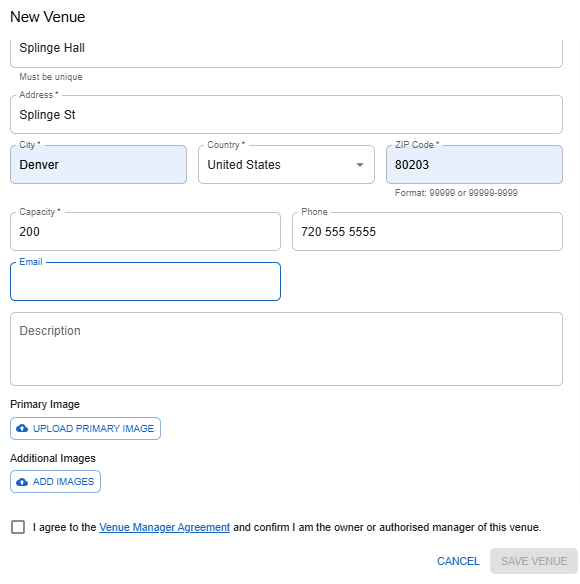Image resolution: width=580 pixels, height=584 pixels.
Task: Click the Phone field with 720 555 5555
Action: 427,231
